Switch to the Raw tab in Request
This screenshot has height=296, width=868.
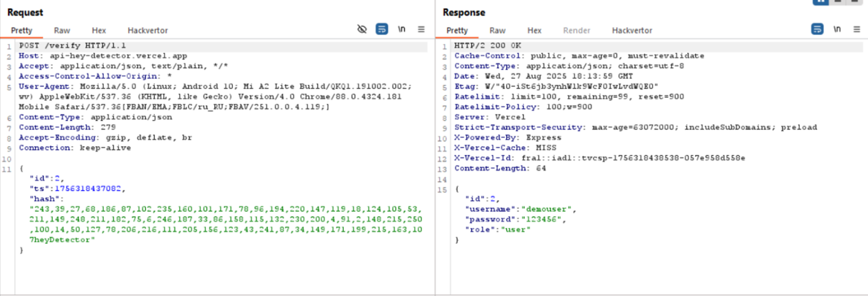62,30
